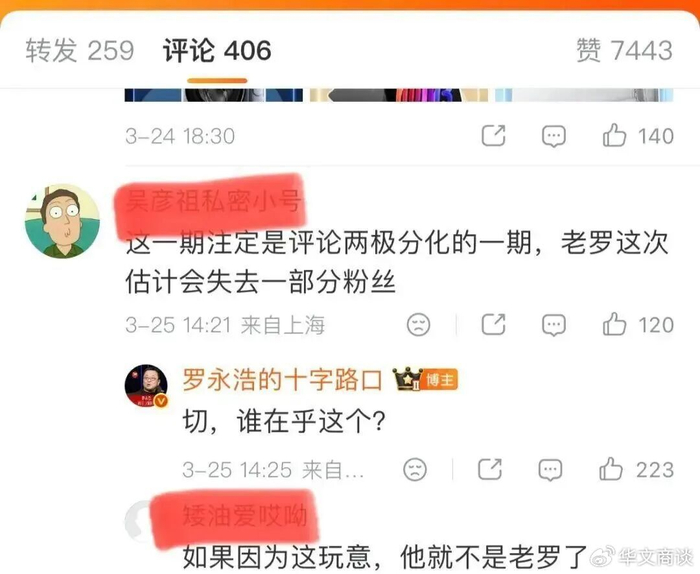Click the 博主 badge label
This screenshot has height=574, width=700.
pyautogui.click(x=440, y=380)
